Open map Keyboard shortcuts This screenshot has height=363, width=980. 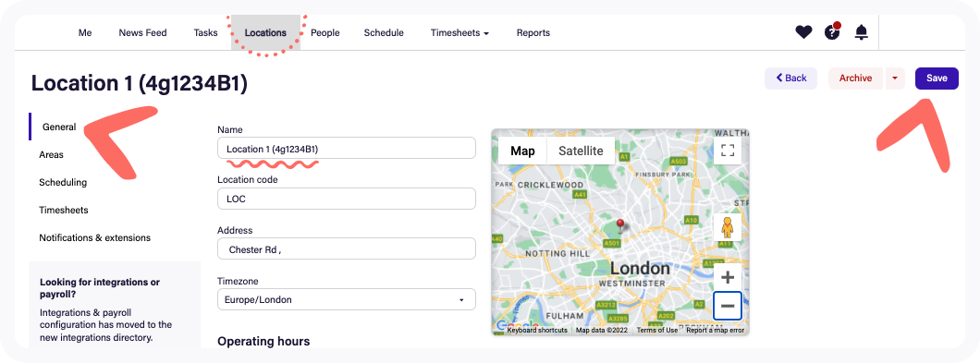coord(537,330)
